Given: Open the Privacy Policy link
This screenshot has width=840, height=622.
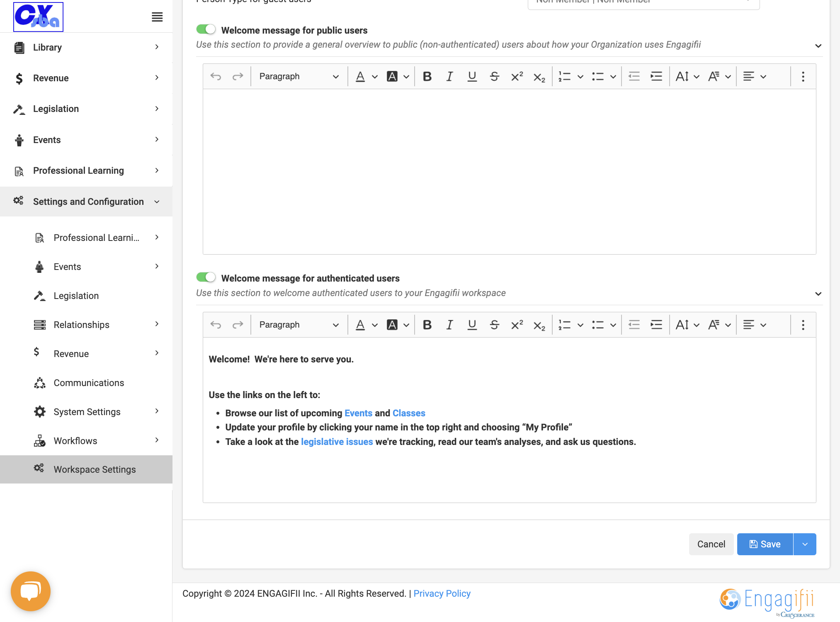Looking at the screenshot, I should click(442, 593).
